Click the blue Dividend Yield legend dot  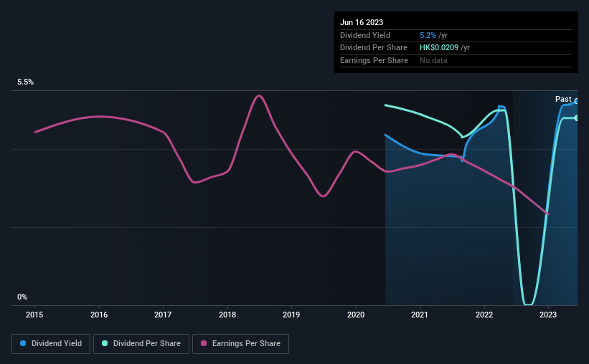pyautogui.click(x=23, y=344)
